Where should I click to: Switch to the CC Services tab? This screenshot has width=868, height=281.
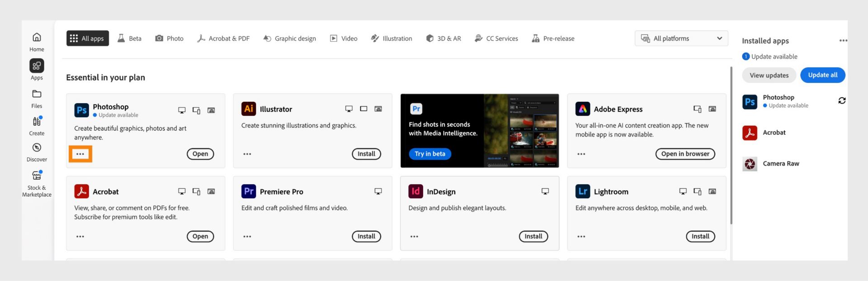click(x=496, y=38)
